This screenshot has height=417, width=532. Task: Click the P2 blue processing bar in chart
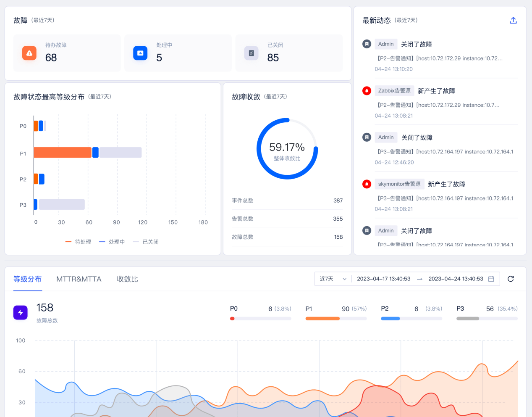42,179
